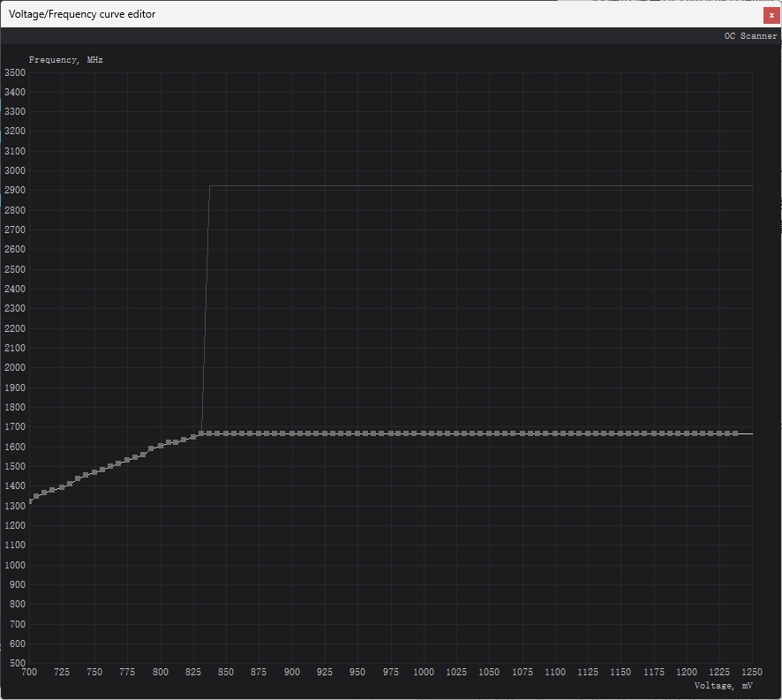Click the OC Scanner button

coord(750,36)
